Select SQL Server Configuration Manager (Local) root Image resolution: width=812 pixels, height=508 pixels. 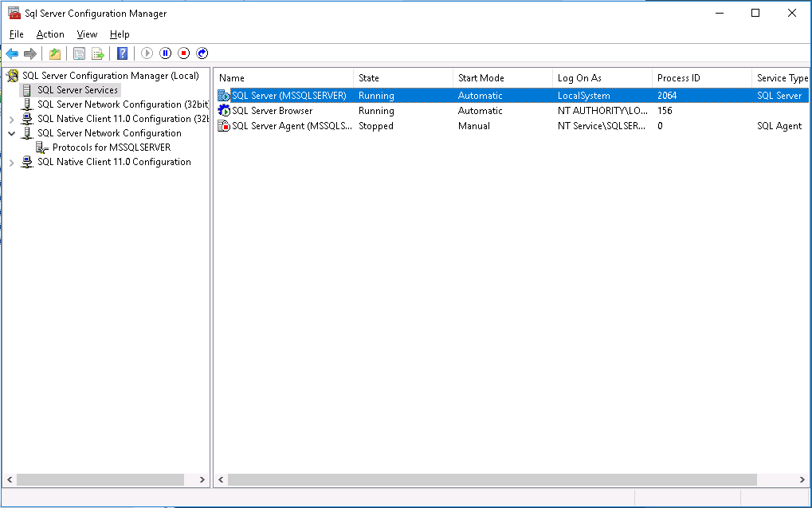pos(110,76)
